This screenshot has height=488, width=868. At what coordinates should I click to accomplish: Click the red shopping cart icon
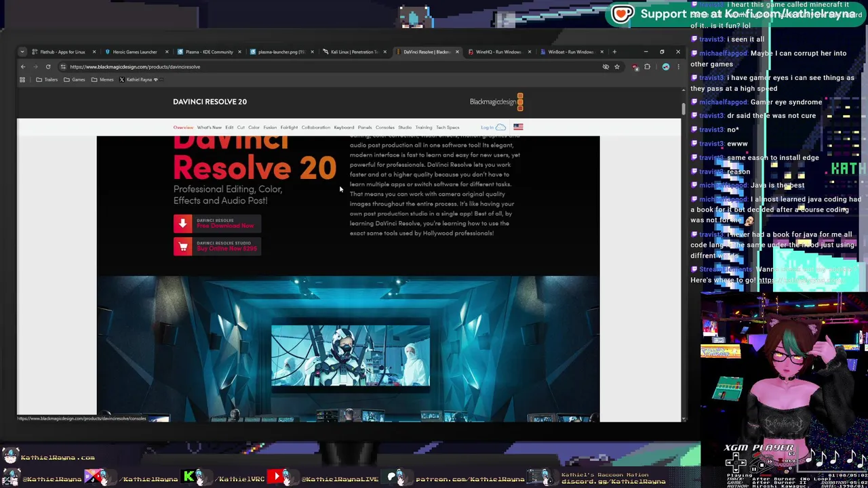[182, 246]
